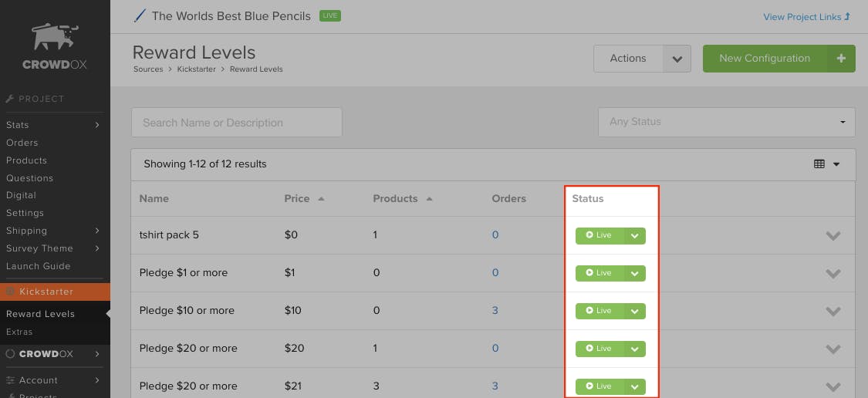This screenshot has width=868, height=398.
Task: Open the table columns grid icon
Action: tap(819, 164)
